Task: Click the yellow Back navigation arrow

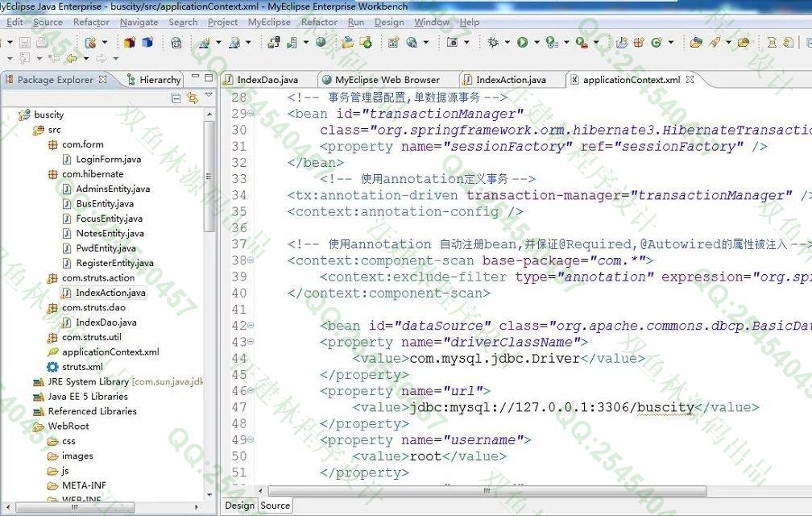Action: (72, 58)
